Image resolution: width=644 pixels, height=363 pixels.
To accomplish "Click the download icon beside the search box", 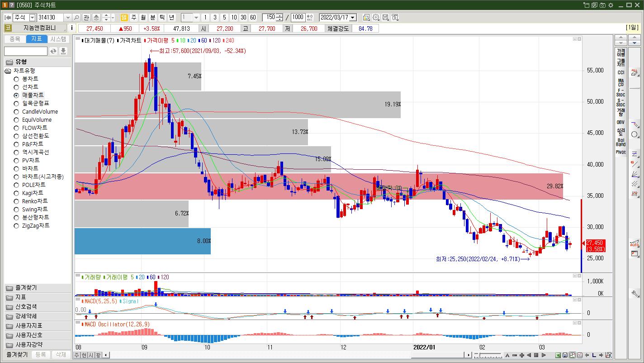I will coord(63,51).
